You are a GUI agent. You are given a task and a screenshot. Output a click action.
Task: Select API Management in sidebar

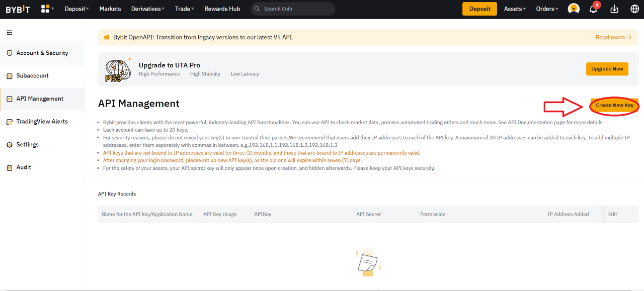(x=42, y=99)
